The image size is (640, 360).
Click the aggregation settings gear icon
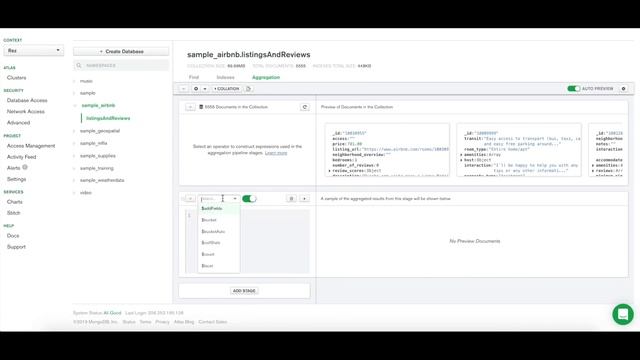click(x=623, y=89)
